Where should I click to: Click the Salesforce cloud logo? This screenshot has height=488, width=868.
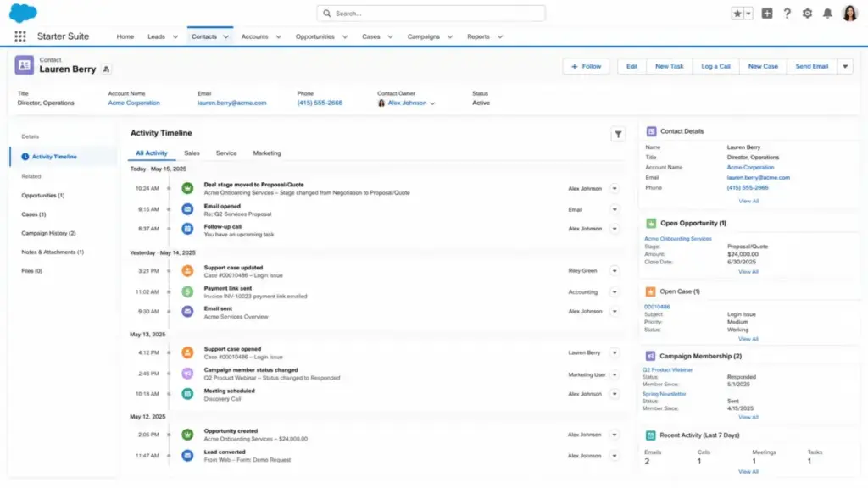tap(23, 13)
